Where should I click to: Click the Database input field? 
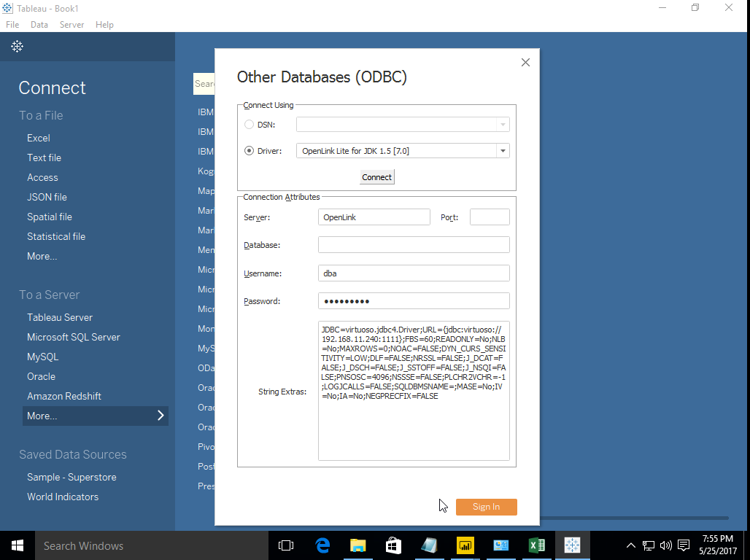coord(414,245)
